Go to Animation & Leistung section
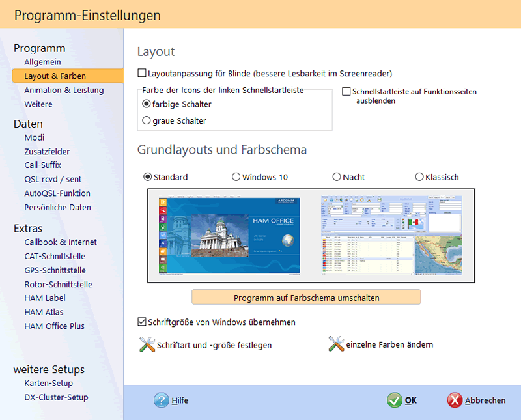 click(x=64, y=90)
